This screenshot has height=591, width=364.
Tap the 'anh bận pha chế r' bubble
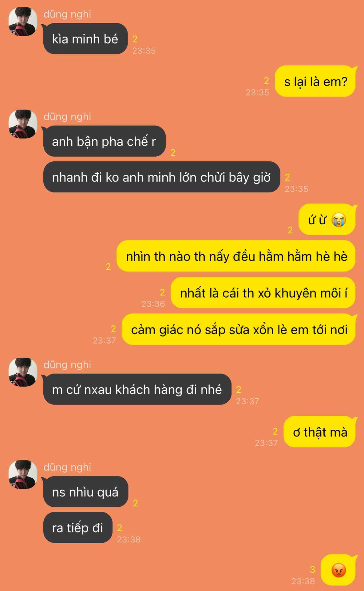(104, 141)
